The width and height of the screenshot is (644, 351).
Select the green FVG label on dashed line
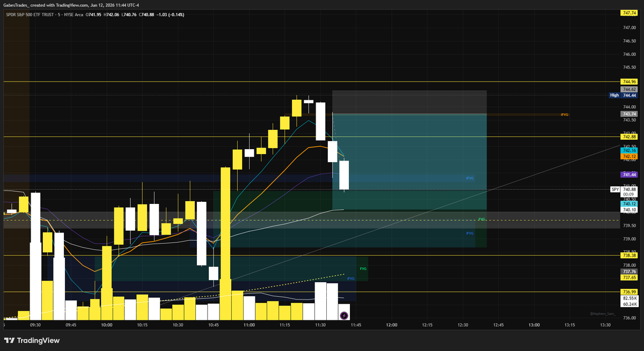point(481,220)
